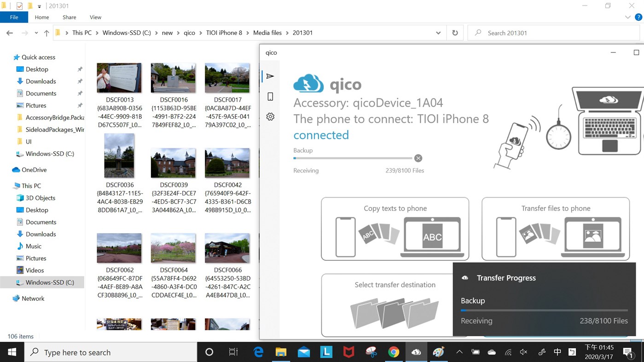Expand the ribbon options chevron in Explorer
This screenshot has height=362, width=644.
(627, 17)
